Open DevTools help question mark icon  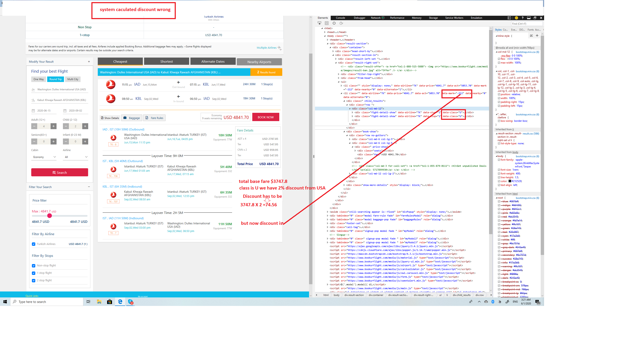coord(522,18)
